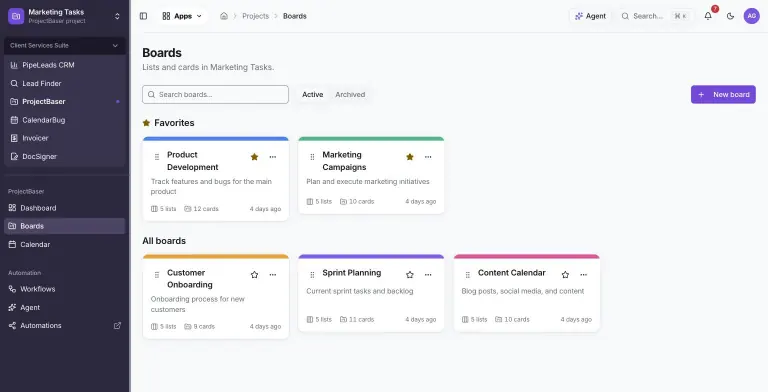768x392 pixels.
Task: Click the Boards breadcrumb
Action: coord(294,16)
